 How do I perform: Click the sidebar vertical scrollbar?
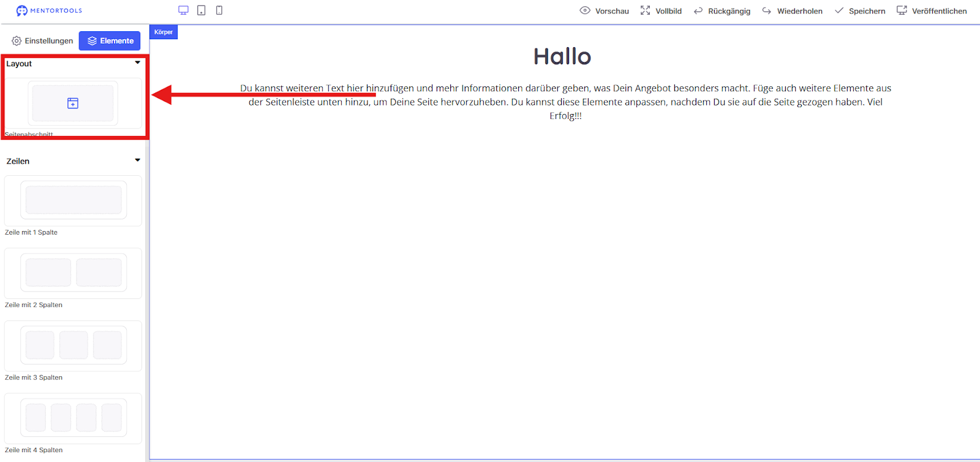[147, 300]
